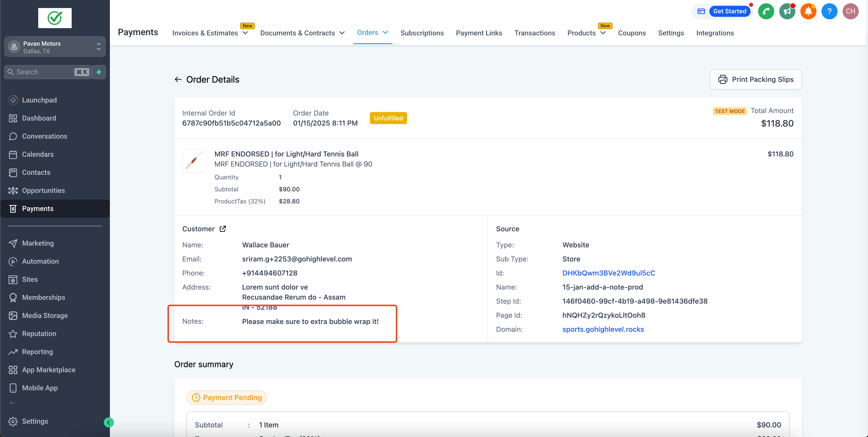Click the Print Packing Slips button
Screen dimensions: 868x437
[x=755, y=79]
